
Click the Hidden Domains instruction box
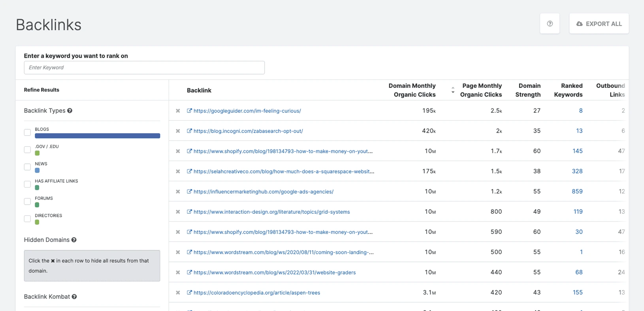click(92, 266)
